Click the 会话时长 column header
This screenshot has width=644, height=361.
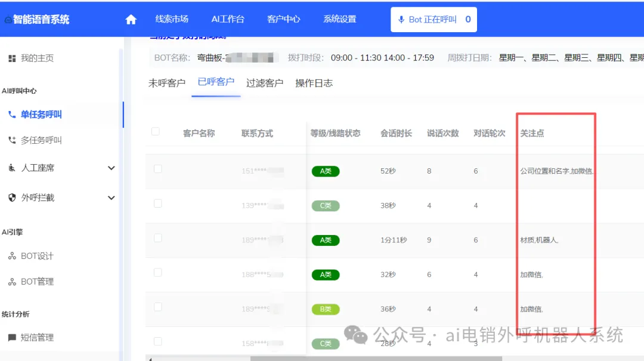[396, 133]
